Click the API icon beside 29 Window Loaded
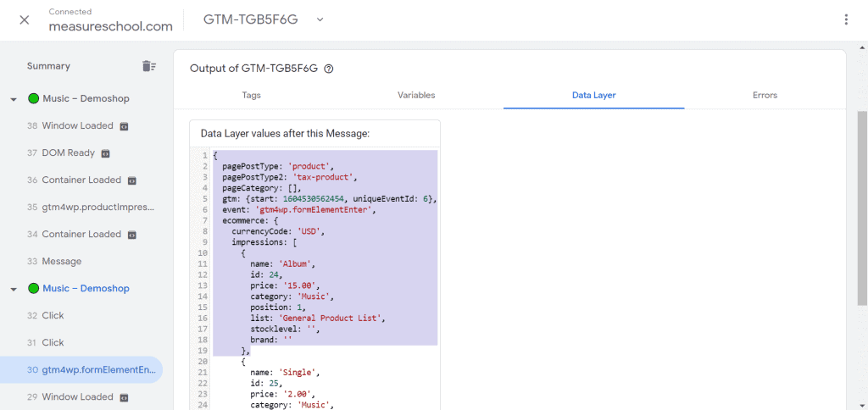This screenshot has height=410, width=868. [x=124, y=397]
